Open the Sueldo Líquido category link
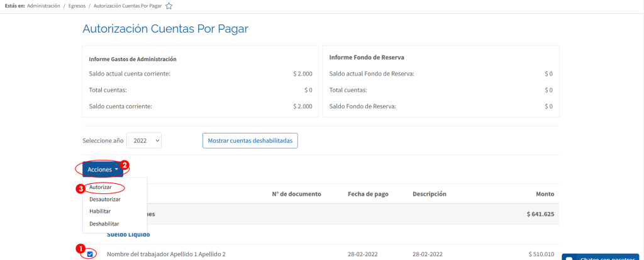The image size is (644, 260). (128, 234)
